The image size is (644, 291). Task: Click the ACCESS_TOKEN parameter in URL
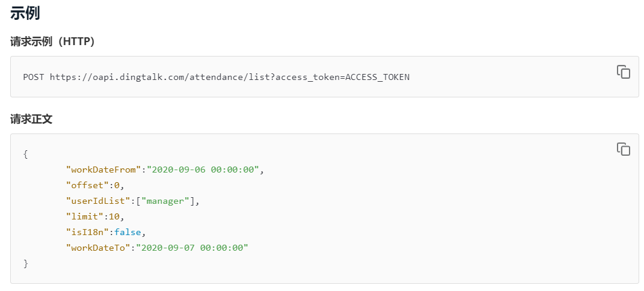378,77
